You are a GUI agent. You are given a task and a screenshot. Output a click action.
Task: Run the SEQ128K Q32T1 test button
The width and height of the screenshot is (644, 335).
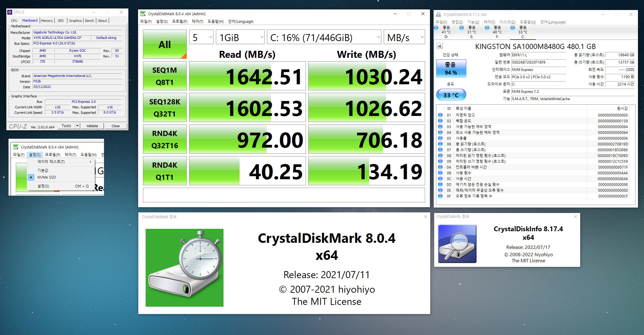pyautogui.click(x=165, y=108)
